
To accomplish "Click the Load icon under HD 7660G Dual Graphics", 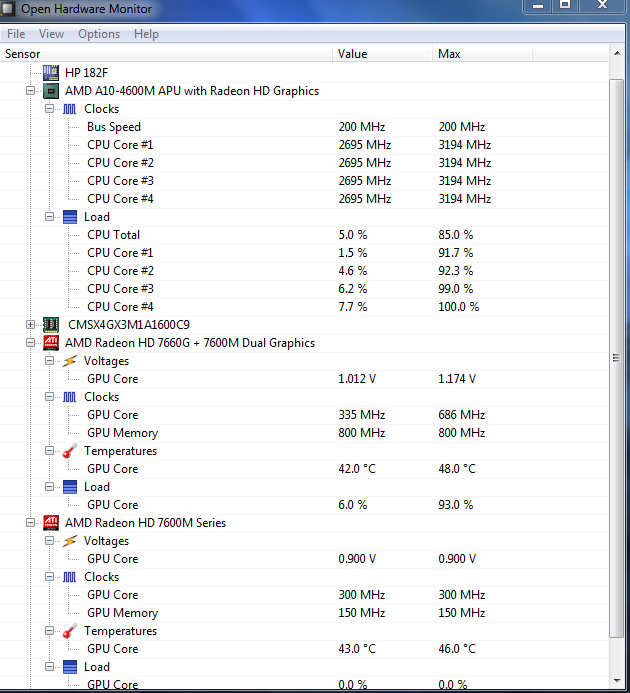I will pyautogui.click(x=70, y=487).
